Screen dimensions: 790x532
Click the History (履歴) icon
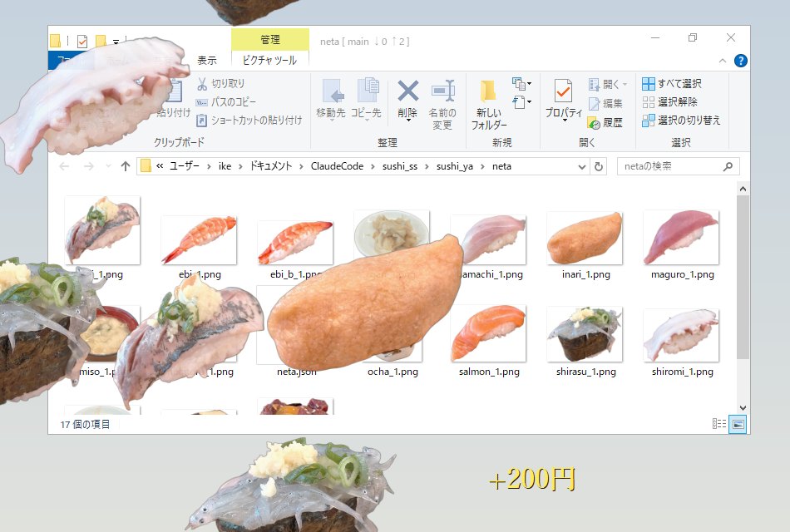595,122
